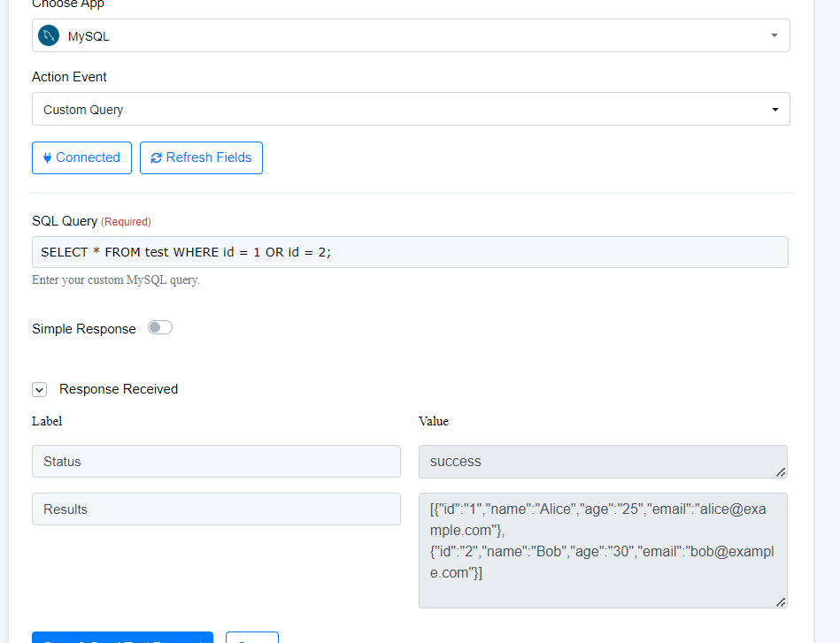Collapse the Response Received section chevron
840x643 pixels.
pyautogui.click(x=39, y=389)
